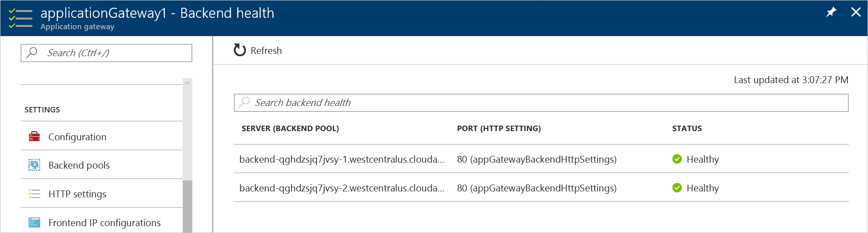Open Backend pools from the menu
The width and height of the screenshot is (868, 233).
point(79,165)
